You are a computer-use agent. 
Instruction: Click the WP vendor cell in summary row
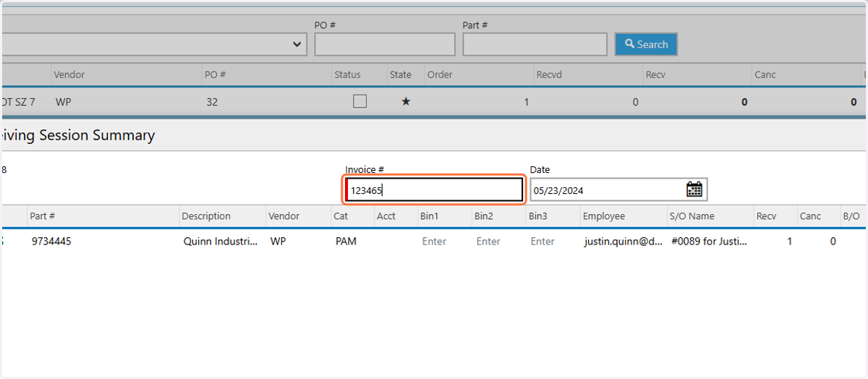pyautogui.click(x=278, y=242)
